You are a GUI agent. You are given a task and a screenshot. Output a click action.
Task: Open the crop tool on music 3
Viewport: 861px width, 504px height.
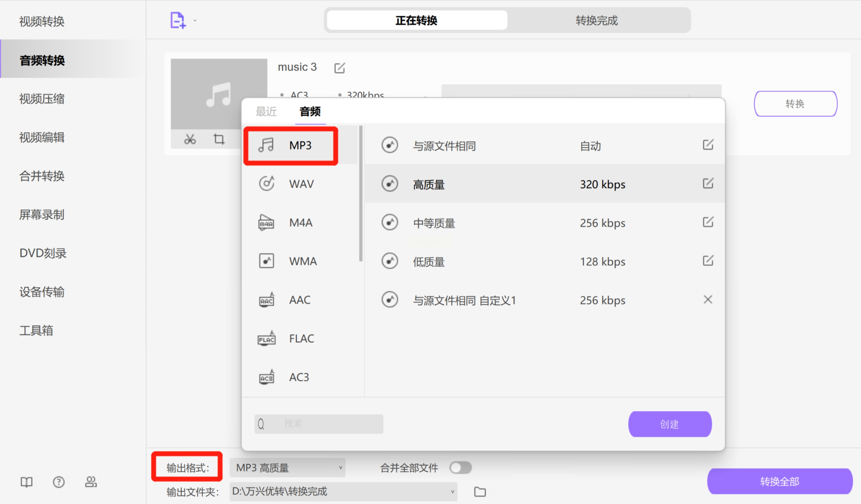[x=219, y=139]
